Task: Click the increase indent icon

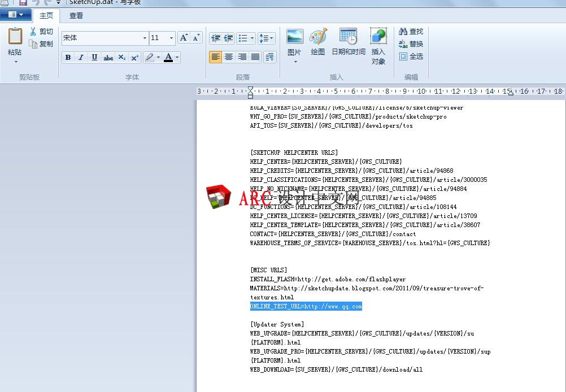Action: click(x=229, y=38)
